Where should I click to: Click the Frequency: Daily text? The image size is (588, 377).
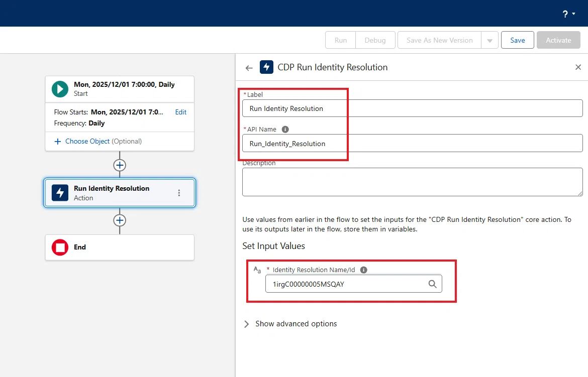coord(79,123)
